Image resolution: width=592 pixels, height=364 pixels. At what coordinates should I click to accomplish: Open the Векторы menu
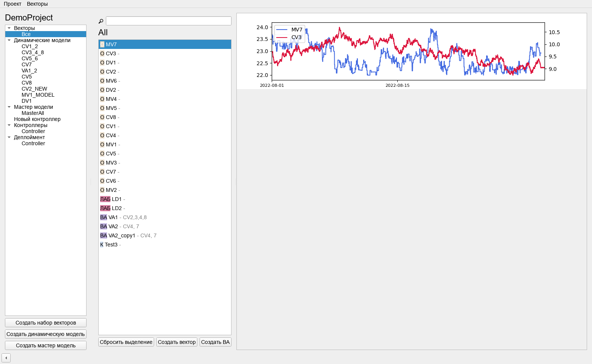[x=37, y=4]
